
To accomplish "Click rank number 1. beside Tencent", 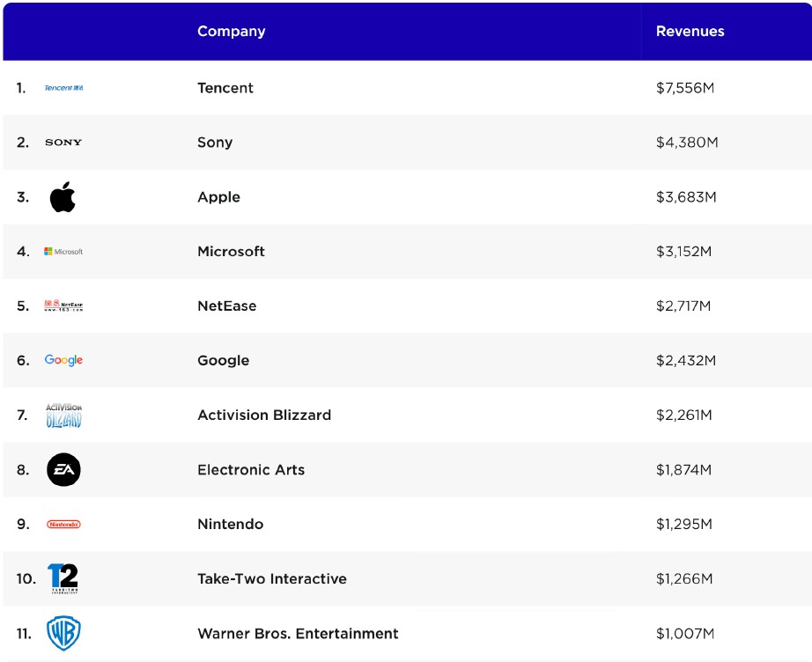I will point(21,88).
